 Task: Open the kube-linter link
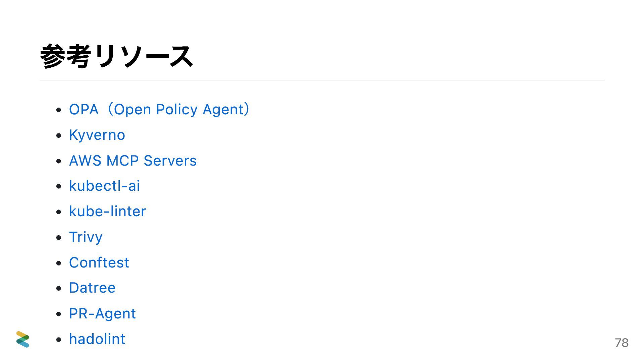[107, 212]
